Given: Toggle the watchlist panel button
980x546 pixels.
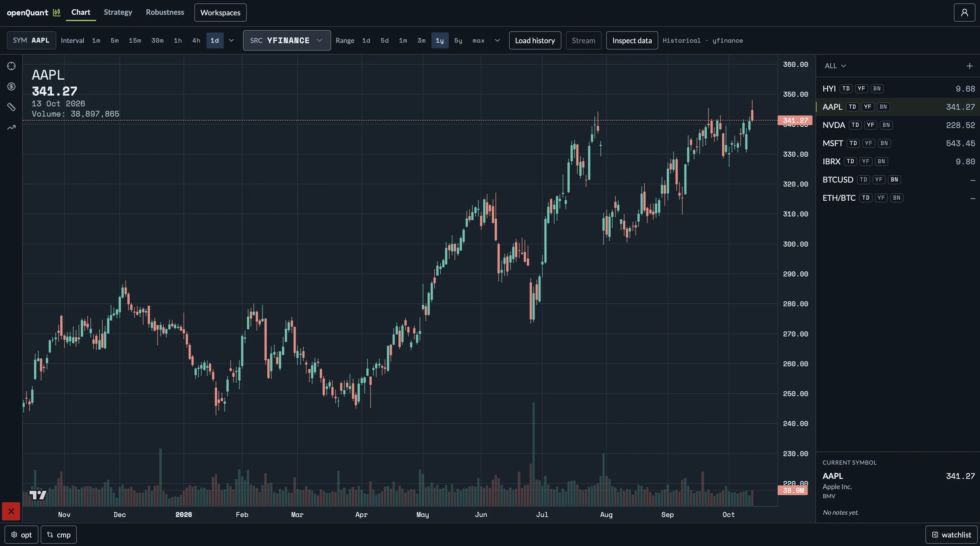Looking at the screenshot, I should tap(951, 534).
